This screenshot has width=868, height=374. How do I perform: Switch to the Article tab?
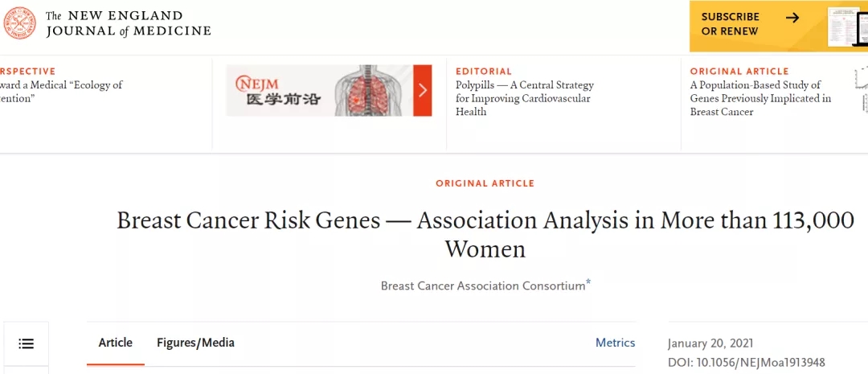click(116, 343)
